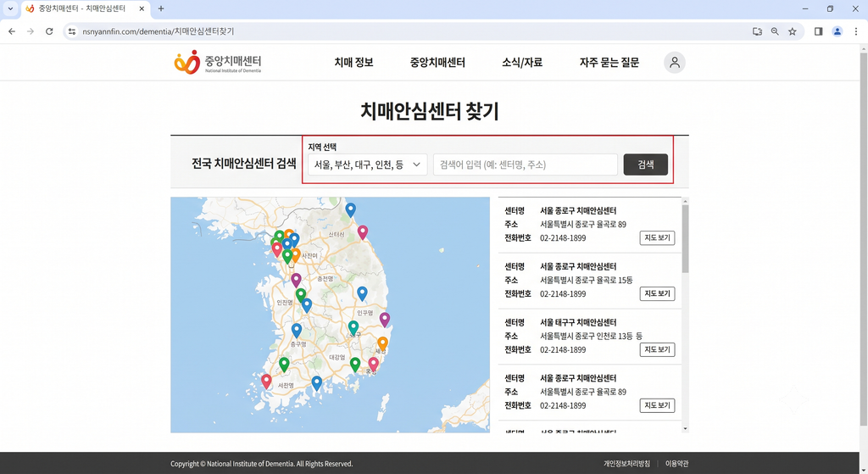
Task: Bookmark this page with star icon
Action: coord(793,31)
